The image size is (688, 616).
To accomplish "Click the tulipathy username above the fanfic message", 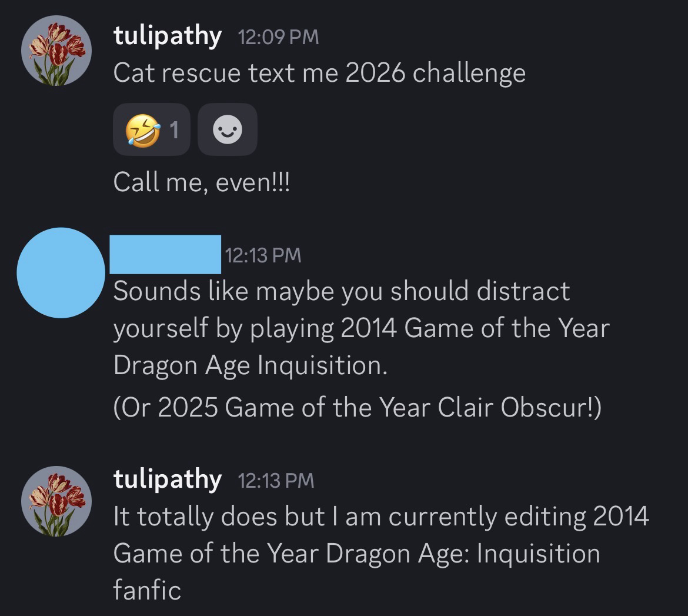I will click(x=167, y=480).
